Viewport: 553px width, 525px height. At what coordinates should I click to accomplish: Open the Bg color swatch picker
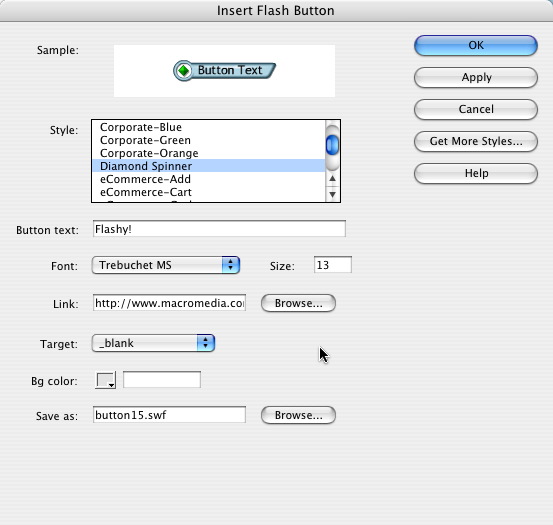(105, 380)
